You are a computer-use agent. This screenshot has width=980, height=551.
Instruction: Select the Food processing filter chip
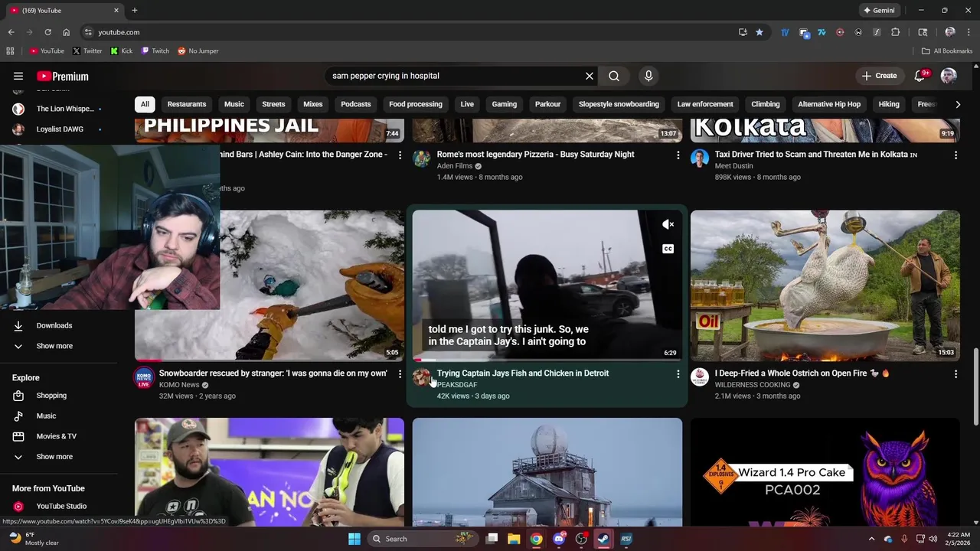(416, 104)
